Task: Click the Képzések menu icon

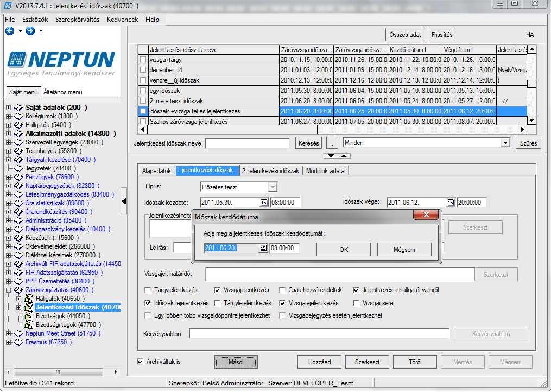Action: tap(18, 238)
